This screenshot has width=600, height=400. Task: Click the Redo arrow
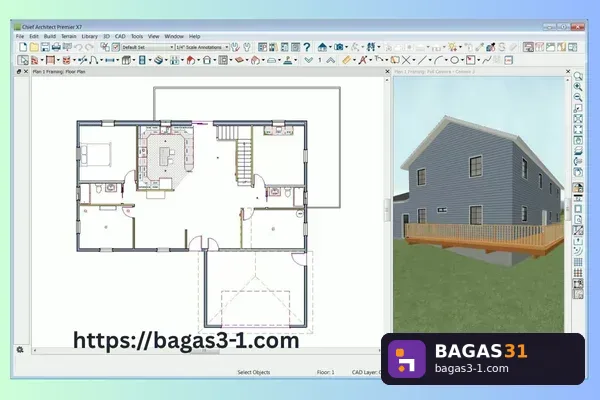pyautogui.click(x=89, y=47)
